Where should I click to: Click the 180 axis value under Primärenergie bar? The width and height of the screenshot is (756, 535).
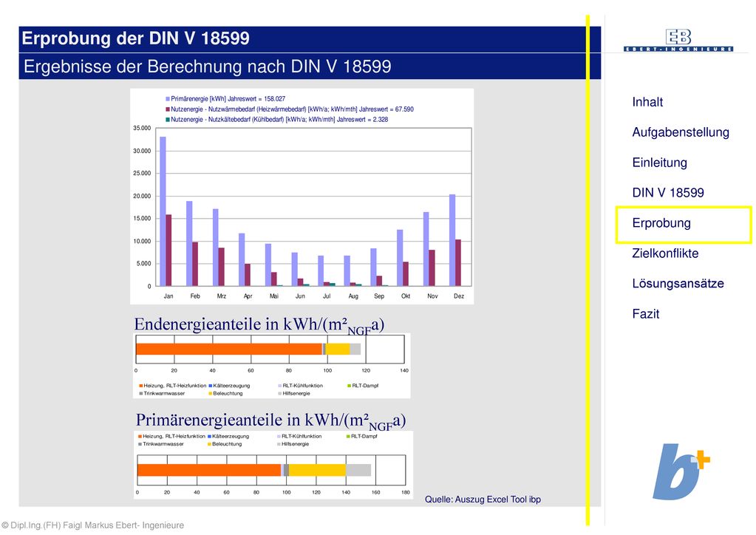pyautogui.click(x=406, y=492)
